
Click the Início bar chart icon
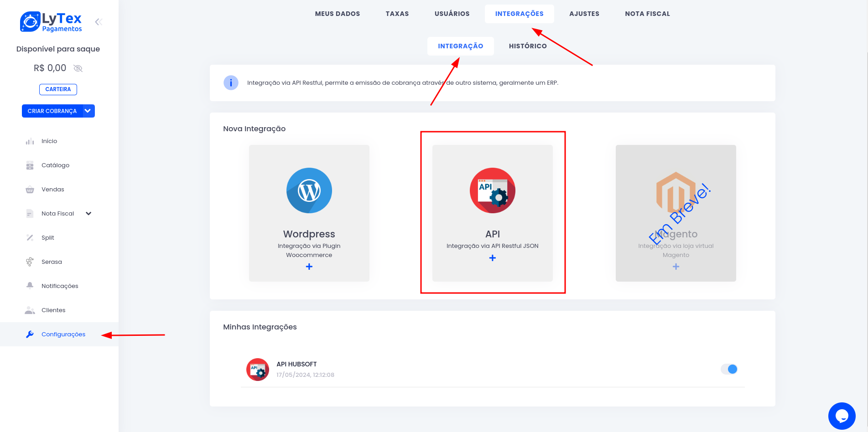click(x=30, y=141)
